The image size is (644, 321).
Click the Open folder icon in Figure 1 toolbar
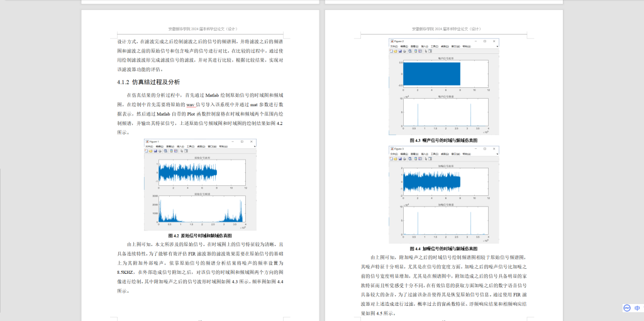[x=151, y=151]
